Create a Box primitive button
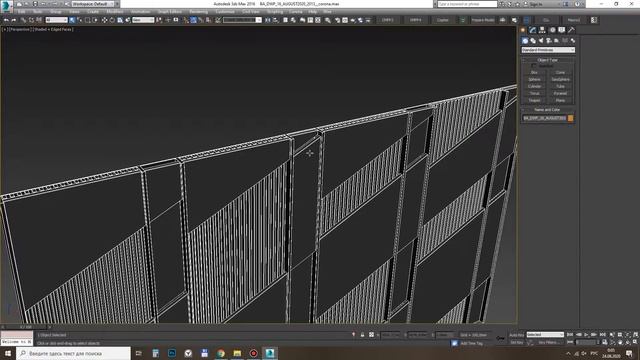 coord(534,73)
